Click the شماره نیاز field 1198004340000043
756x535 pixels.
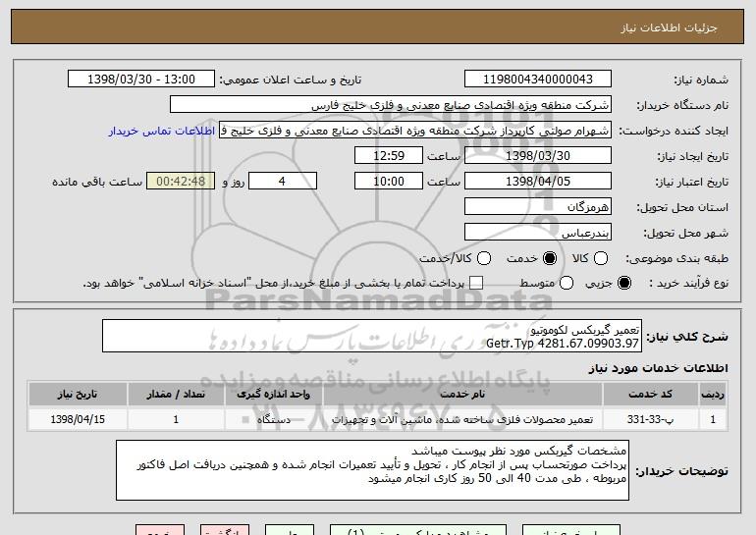tap(538, 80)
